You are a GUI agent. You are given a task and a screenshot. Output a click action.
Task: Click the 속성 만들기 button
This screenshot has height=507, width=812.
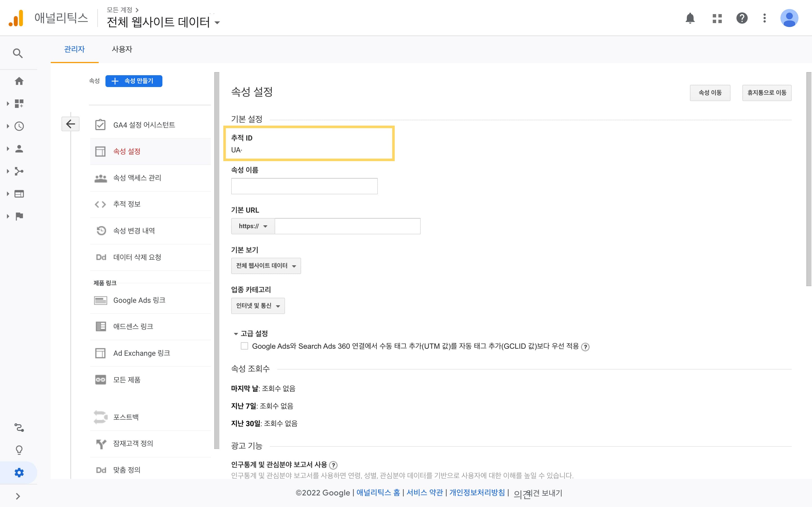pos(134,81)
